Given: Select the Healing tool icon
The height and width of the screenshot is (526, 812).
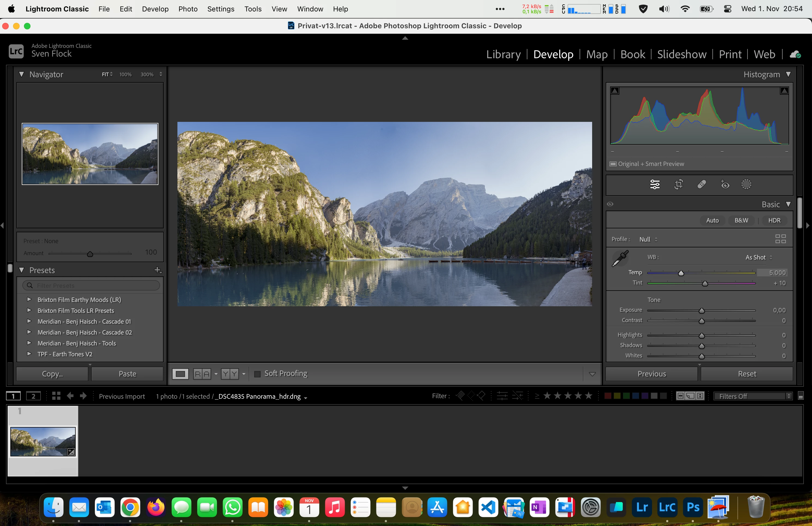Looking at the screenshot, I should tap(702, 184).
